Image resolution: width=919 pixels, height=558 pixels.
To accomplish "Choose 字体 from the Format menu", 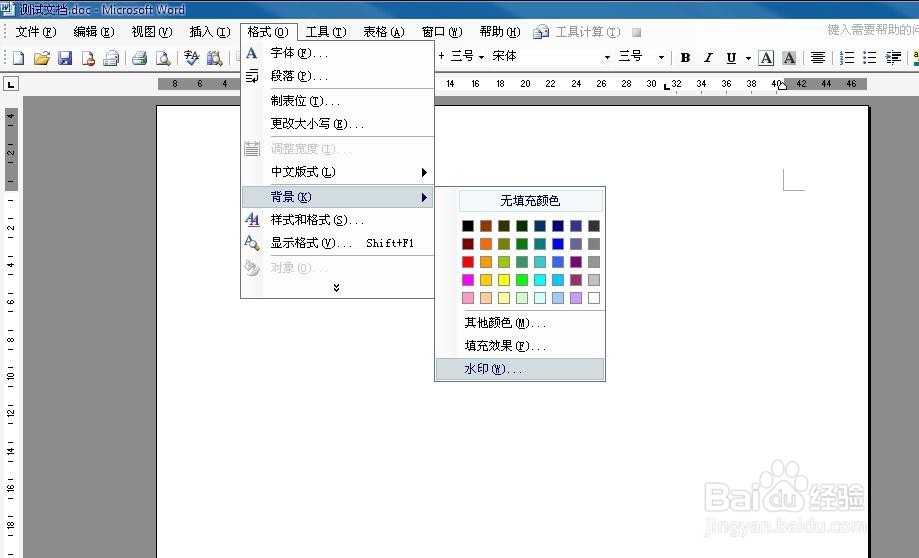I will coord(338,53).
